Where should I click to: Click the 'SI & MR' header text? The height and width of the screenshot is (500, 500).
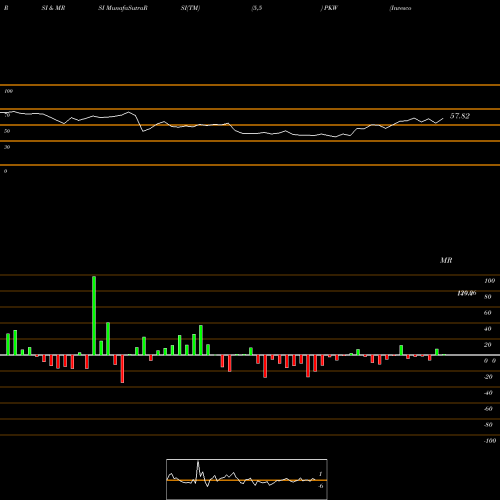point(53,8)
